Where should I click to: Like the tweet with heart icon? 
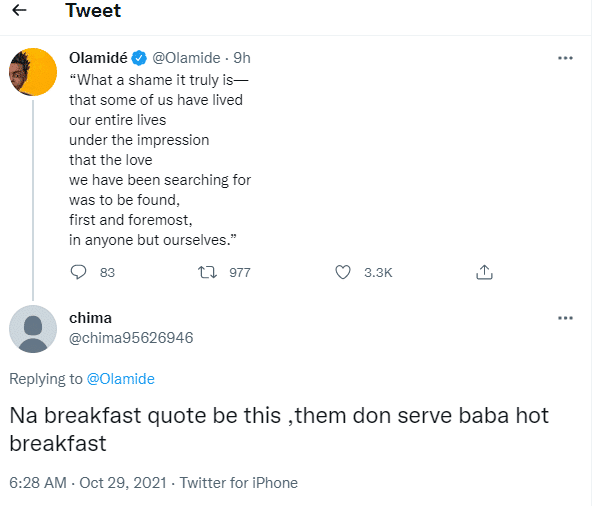(x=343, y=272)
